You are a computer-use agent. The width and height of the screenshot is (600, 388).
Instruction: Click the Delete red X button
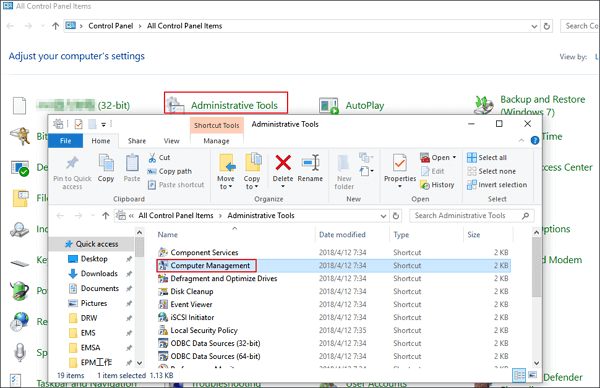[283, 171]
